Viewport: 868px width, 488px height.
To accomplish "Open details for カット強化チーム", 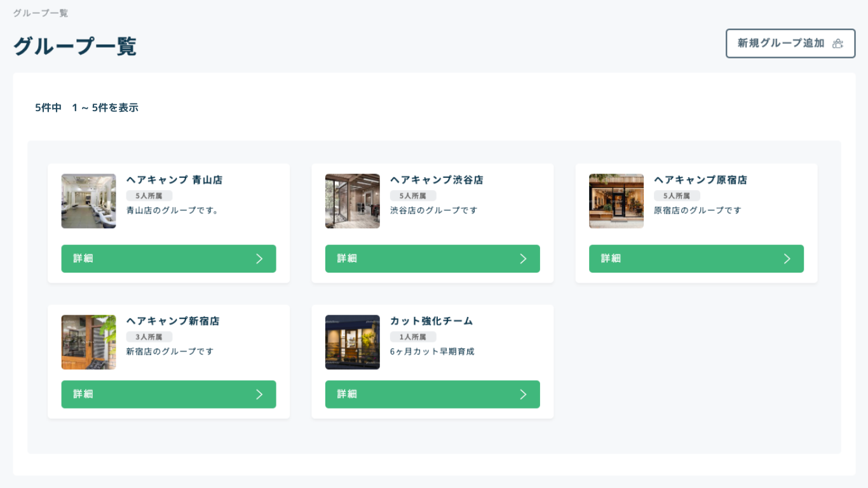I will click(x=432, y=395).
